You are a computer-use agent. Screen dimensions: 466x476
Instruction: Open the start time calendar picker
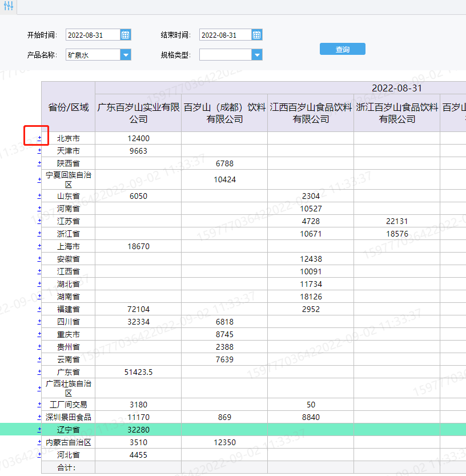[125, 35]
